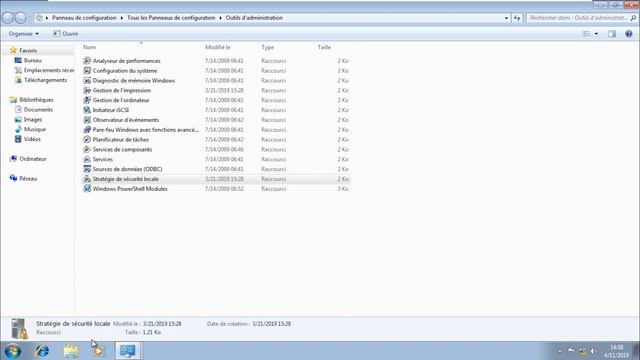Select the Stratégie de sécurité locale icon
This screenshot has height=360, width=640.
87,179
